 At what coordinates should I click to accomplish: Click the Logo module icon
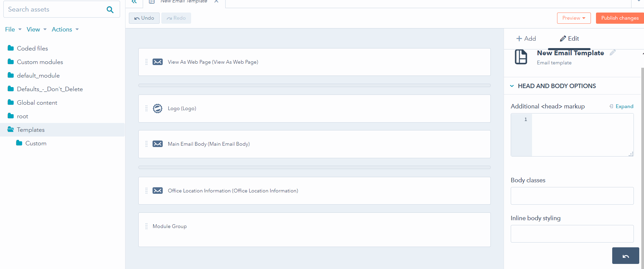point(158,108)
